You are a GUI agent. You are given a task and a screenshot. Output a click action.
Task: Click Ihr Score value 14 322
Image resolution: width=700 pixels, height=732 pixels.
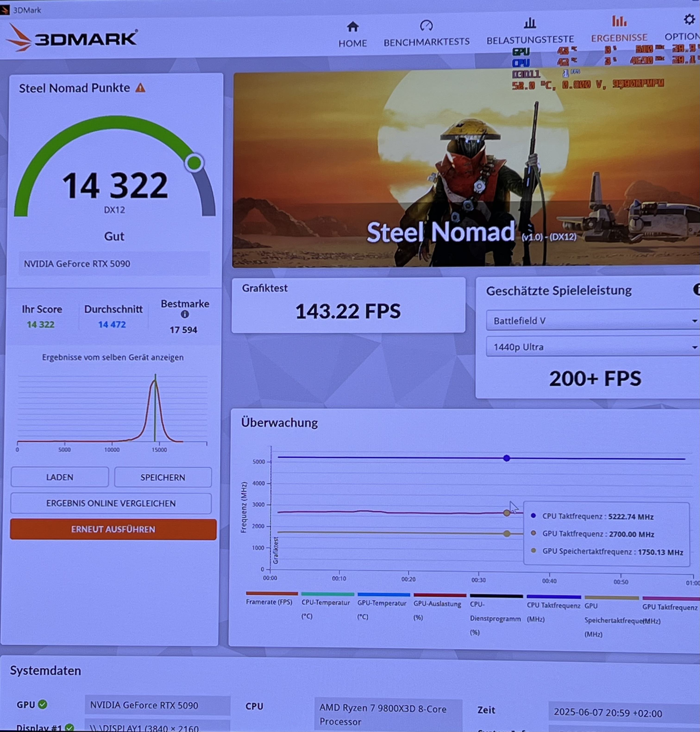point(41,325)
